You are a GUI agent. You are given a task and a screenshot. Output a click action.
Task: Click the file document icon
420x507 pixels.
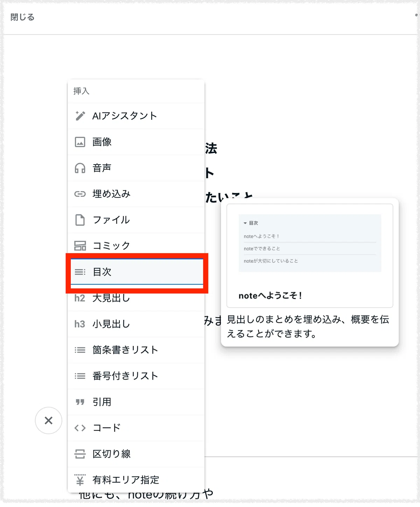80,220
